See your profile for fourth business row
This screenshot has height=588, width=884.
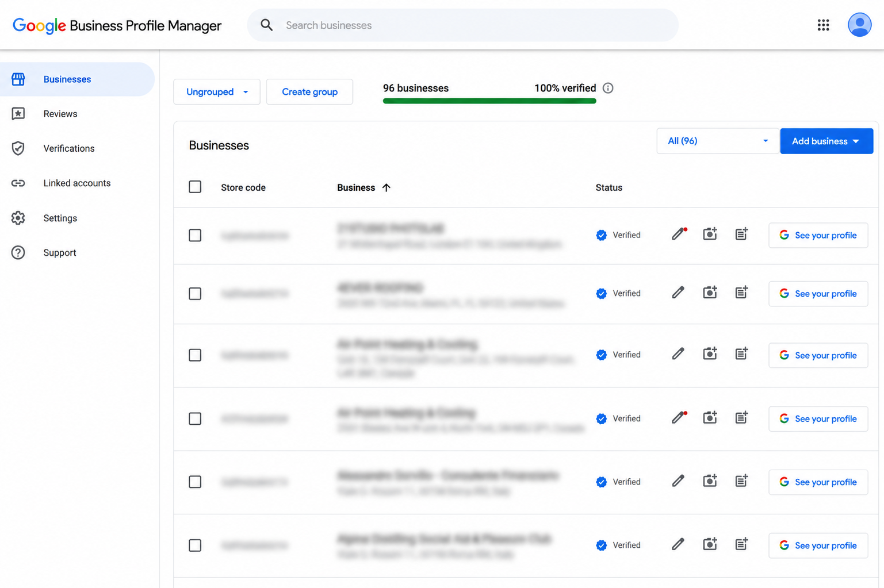tap(818, 419)
